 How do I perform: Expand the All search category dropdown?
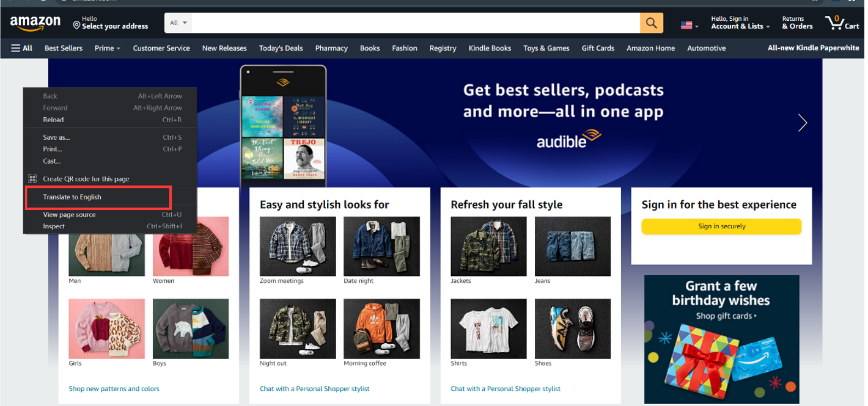[x=178, y=23]
